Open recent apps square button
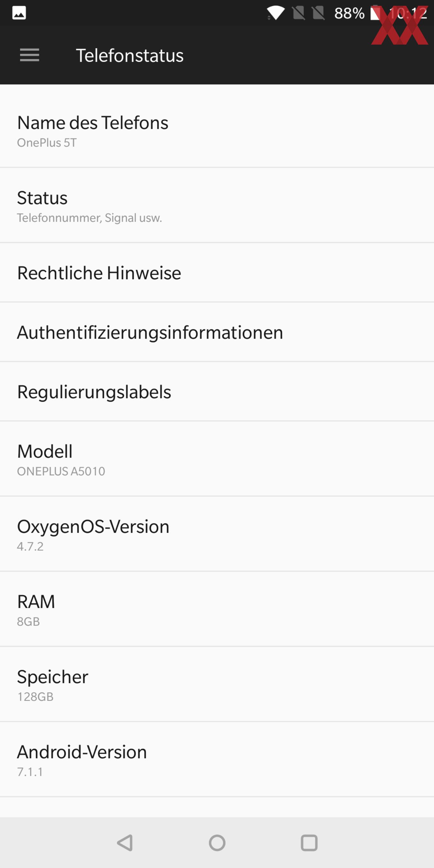 point(309,843)
